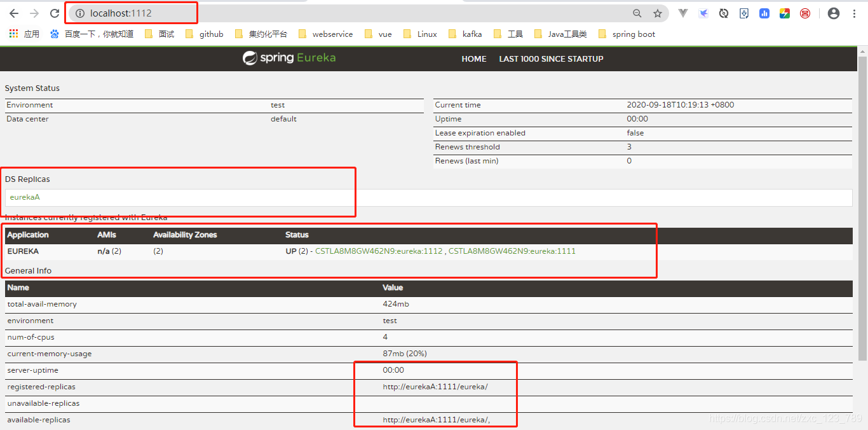Open LAST 1000 SINCE STARTUP nav item
Screen dimensions: 868x430
(x=551, y=59)
